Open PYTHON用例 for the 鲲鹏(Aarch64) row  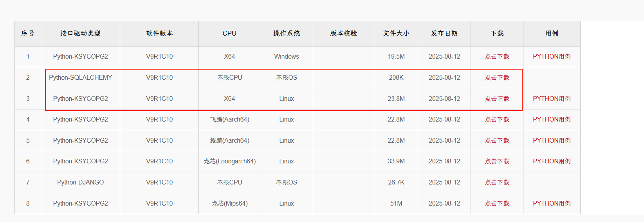point(551,141)
